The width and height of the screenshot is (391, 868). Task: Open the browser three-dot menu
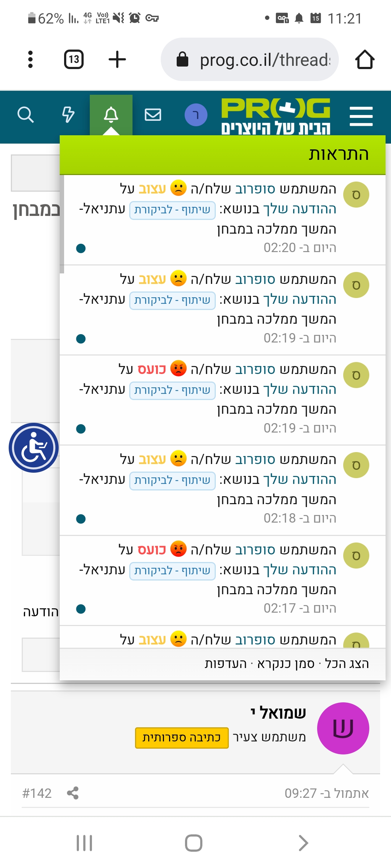tap(30, 59)
